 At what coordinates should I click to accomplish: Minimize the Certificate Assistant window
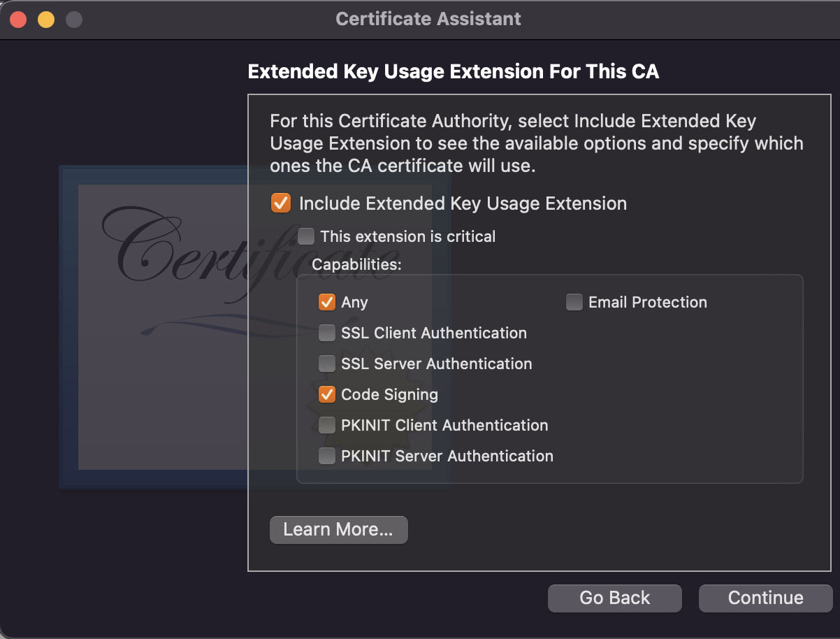tap(46, 19)
